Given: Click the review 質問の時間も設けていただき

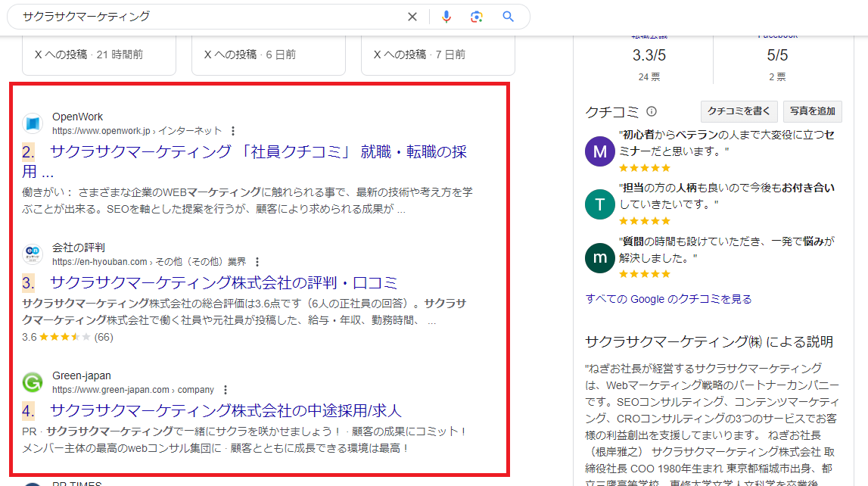Looking at the screenshot, I should point(726,250).
